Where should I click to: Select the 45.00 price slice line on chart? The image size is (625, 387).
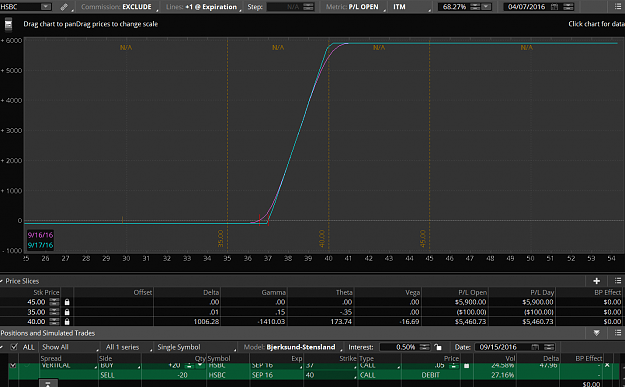tap(429, 145)
